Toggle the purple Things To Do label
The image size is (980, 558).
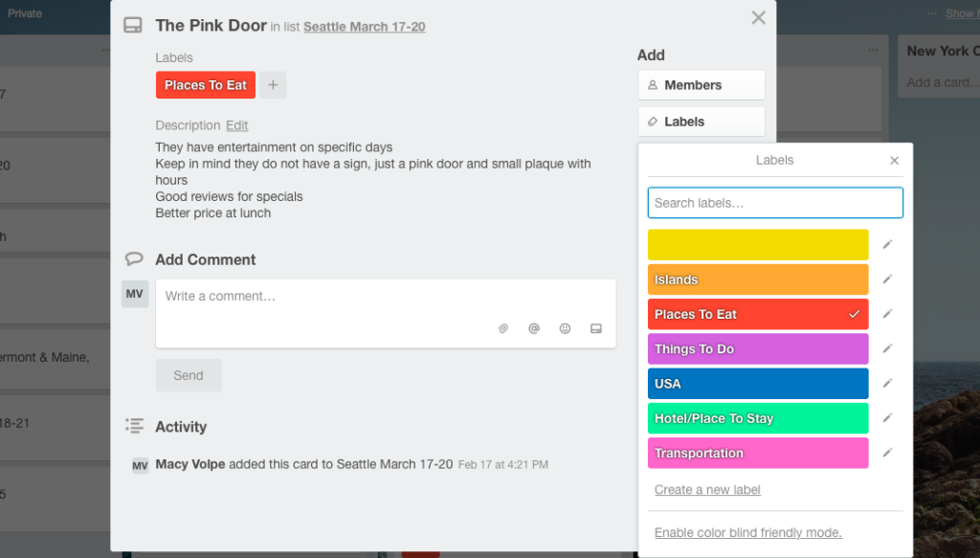(758, 348)
